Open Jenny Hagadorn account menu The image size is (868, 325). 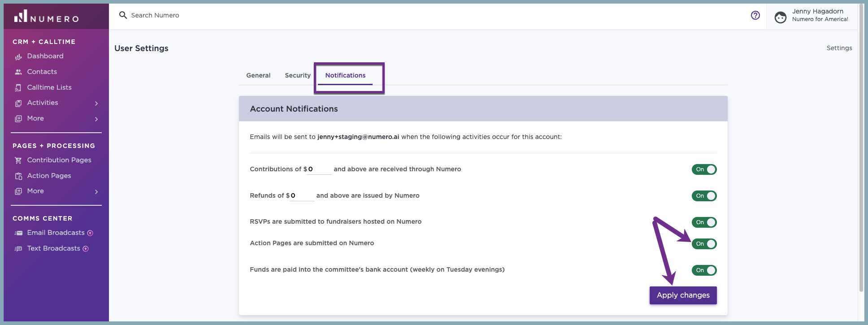812,17
